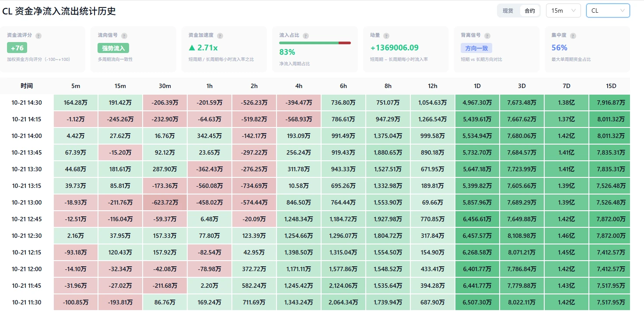Click question mark beside 流入占比
644x311 pixels.
(x=306, y=36)
